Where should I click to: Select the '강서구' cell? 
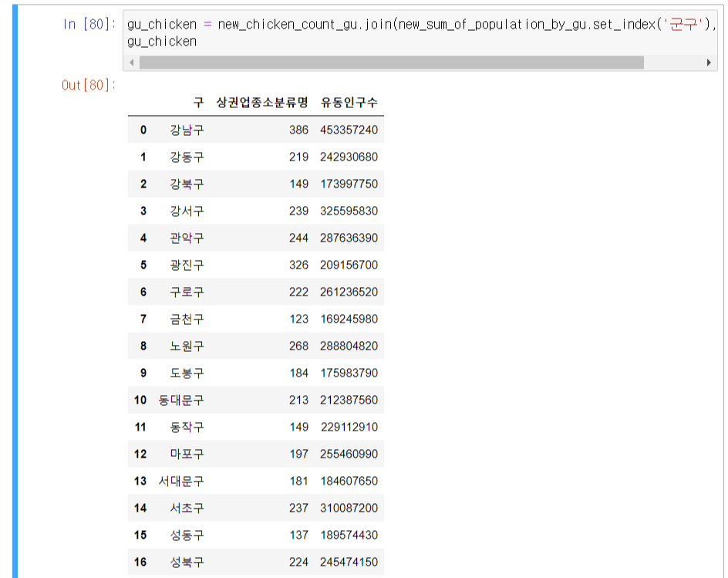tap(187, 211)
